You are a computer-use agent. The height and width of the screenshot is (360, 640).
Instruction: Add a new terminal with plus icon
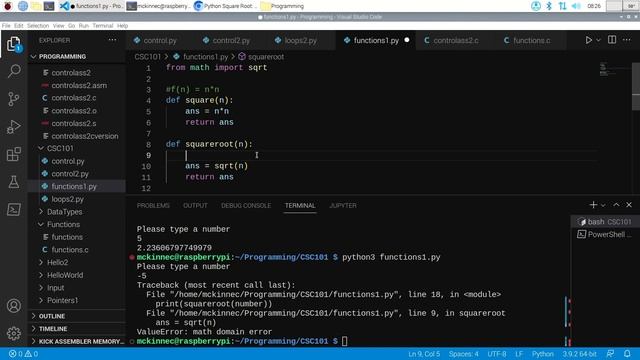pyautogui.click(x=593, y=205)
